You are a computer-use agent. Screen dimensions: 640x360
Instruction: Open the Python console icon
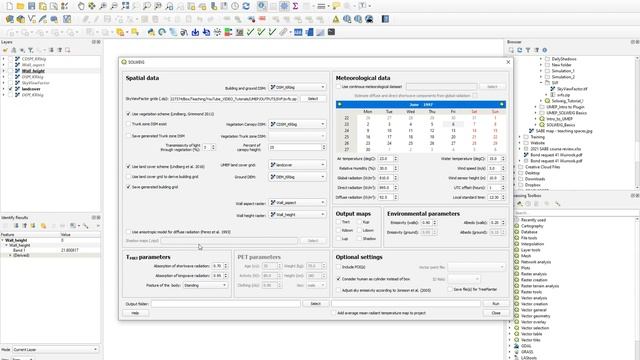[151, 32]
